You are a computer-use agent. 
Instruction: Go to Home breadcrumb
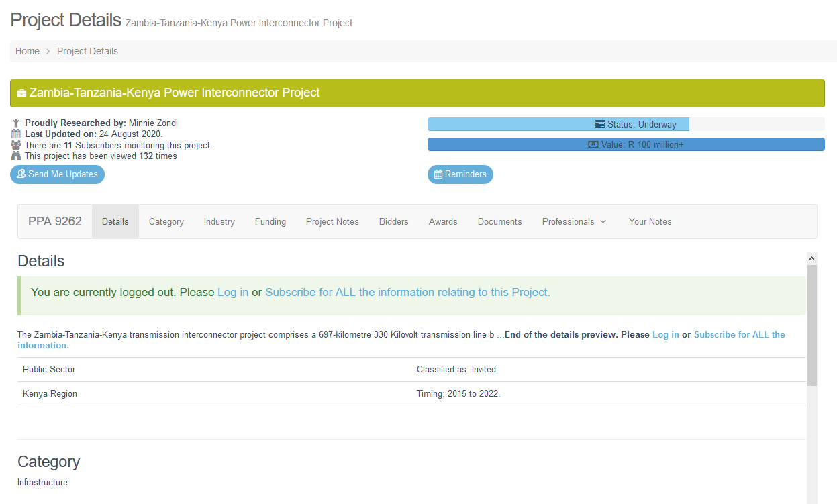(x=28, y=52)
